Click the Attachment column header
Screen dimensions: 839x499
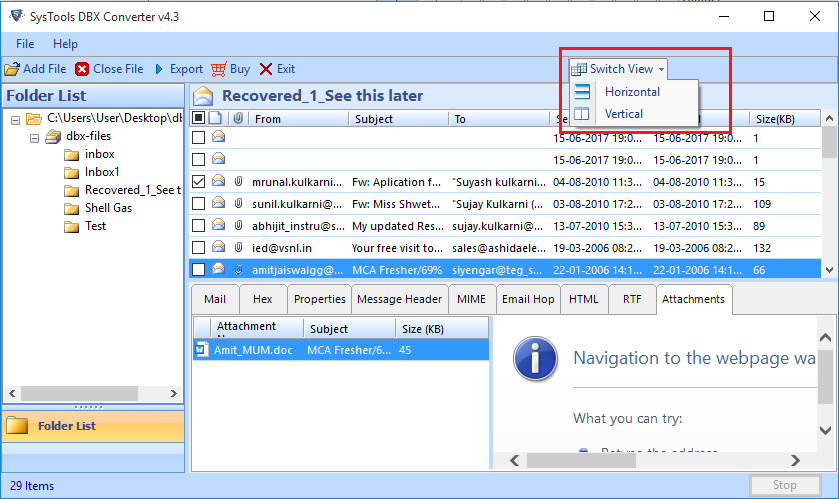pyautogui.click(x=257, y=327)
